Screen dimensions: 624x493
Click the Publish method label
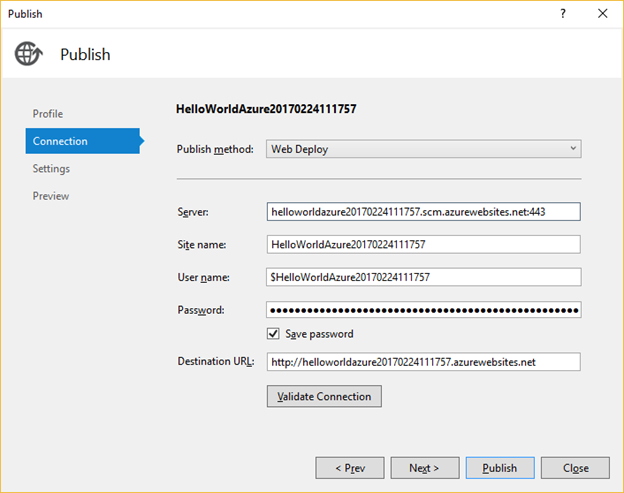pyautogui.click(x=215, y=149)
